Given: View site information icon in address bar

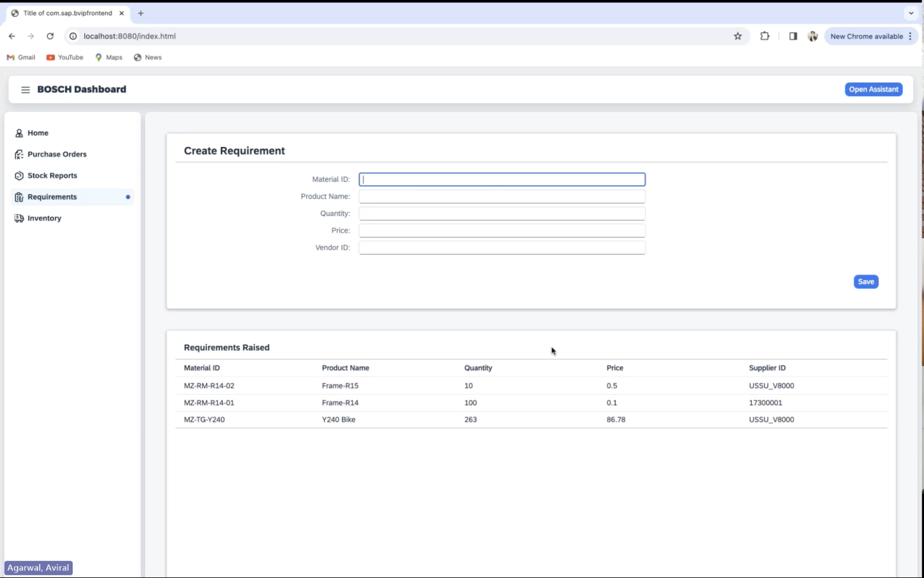Looking at the screenshot, I should click(x=73, y=36).
